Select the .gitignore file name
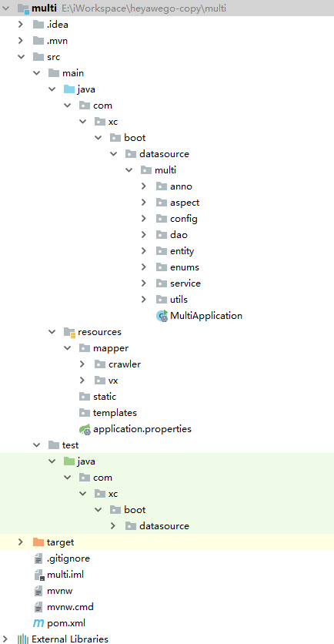Image resolution: width=334 pixels, height=644 pixels. (x=68, y=558)
